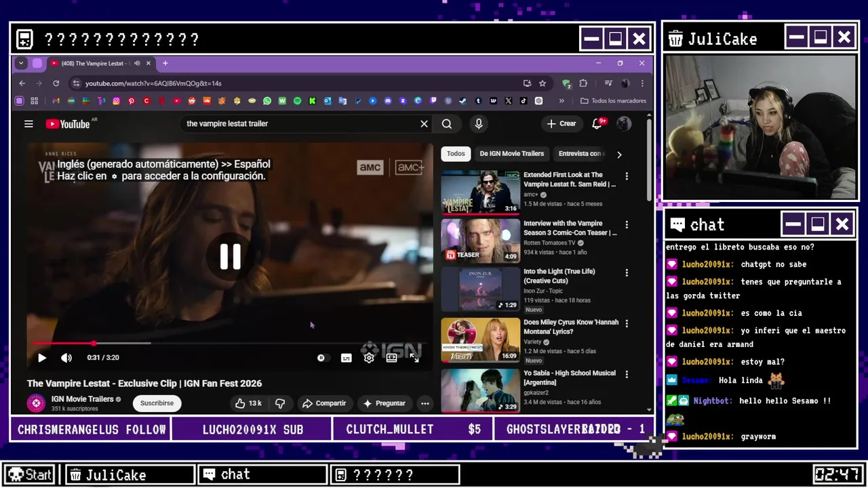
Task: Open the Spotify bookmark
Action: click(297, 101)
